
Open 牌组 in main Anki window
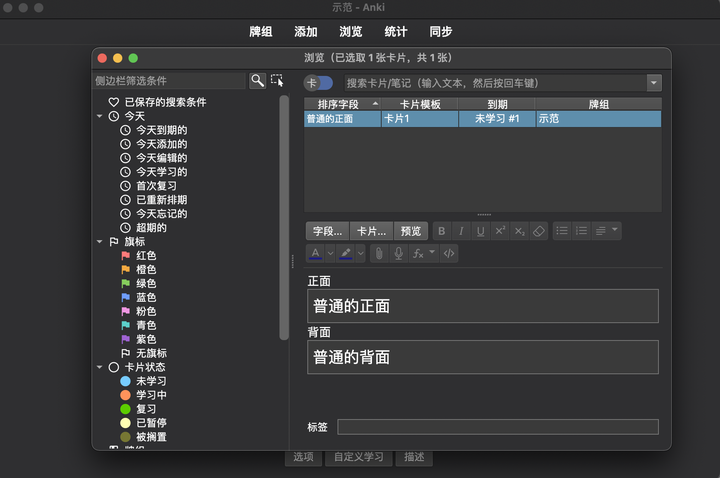260,32
